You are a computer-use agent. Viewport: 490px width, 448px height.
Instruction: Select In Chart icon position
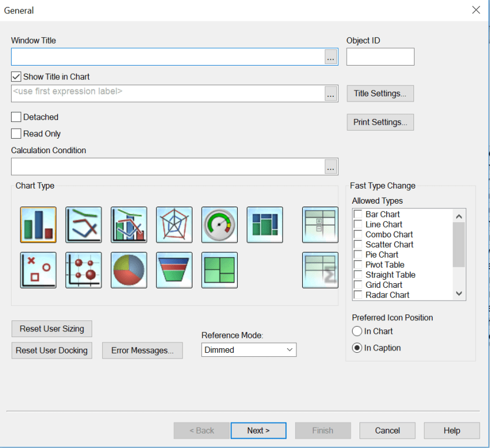[357, 331]
